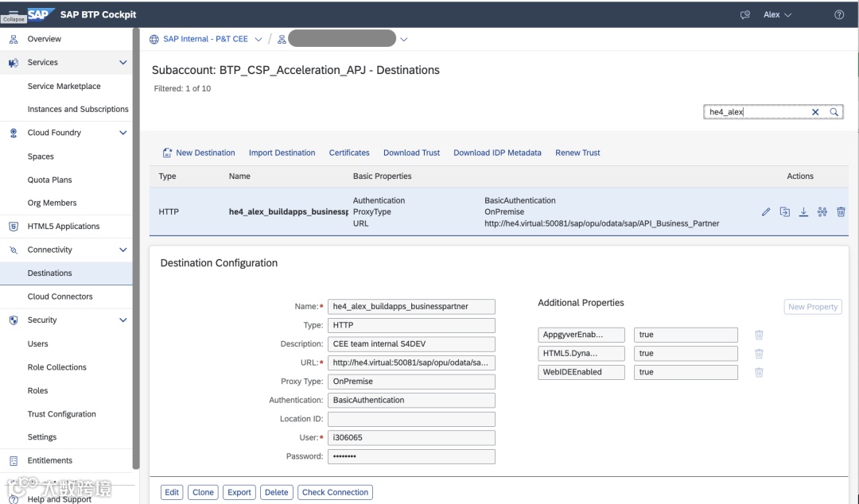Click the Entitlements sidebar icon
The width and height of the screenshot is (859, 504).
pyautogui.click(x=14, y=461)
